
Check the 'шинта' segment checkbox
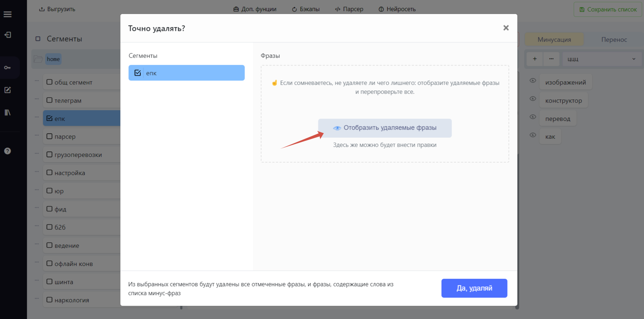(50, 282)
